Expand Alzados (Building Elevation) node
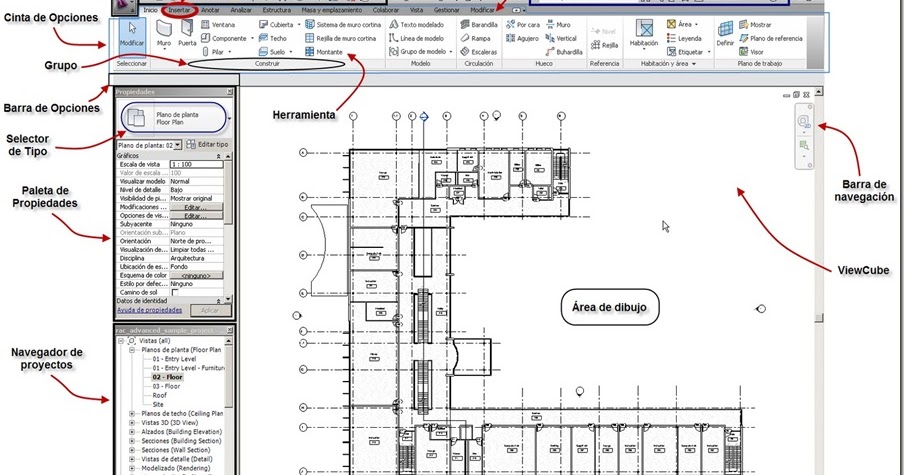Screen dimensions: 904x475 (x=131, y=432)
